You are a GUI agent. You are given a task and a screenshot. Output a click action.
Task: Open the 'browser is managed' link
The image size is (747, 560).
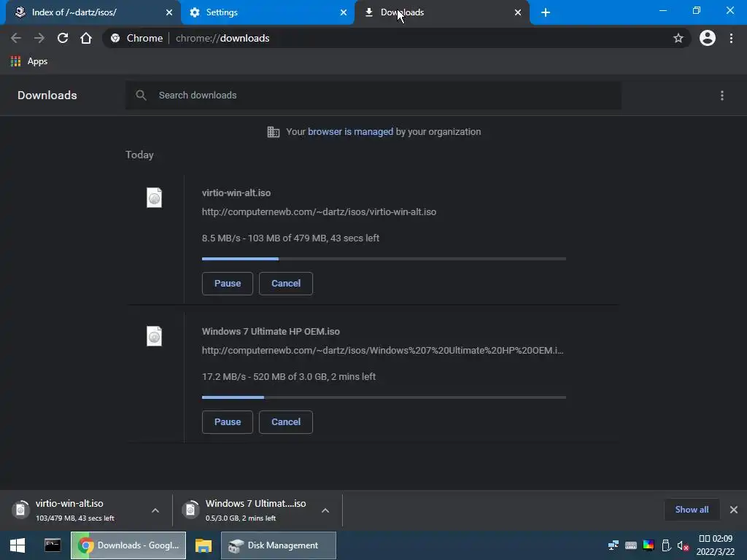click(x=350, y=132)
